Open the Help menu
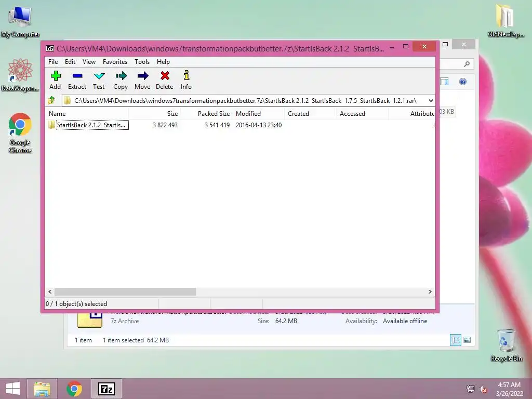The image size is (532, 399). pos(163,62)
